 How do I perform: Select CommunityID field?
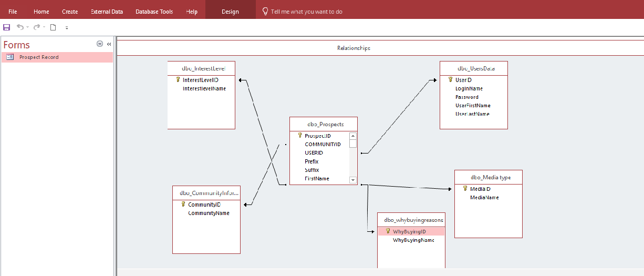tap(204, 205)
